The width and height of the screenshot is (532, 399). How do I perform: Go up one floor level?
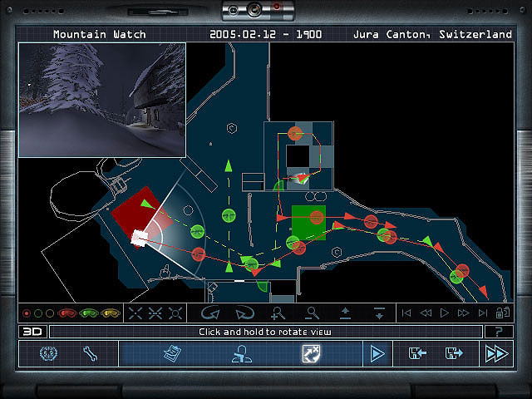coord(346,313)
